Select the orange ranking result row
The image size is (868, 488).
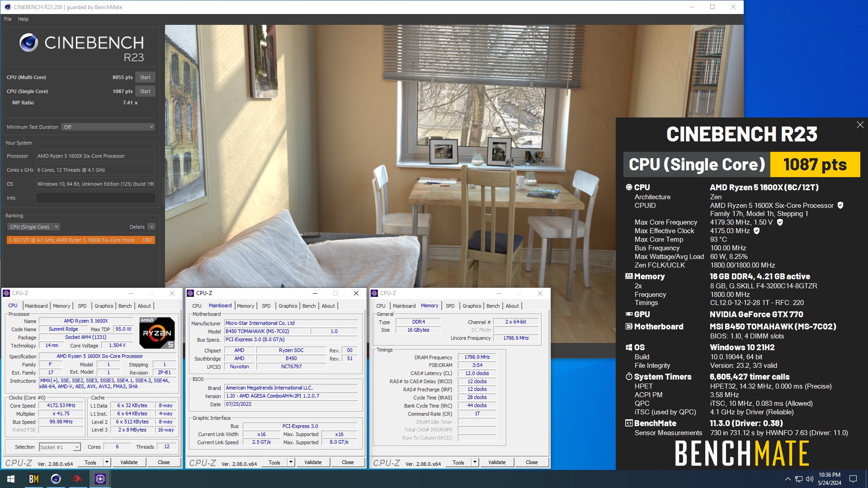[81, 240]
